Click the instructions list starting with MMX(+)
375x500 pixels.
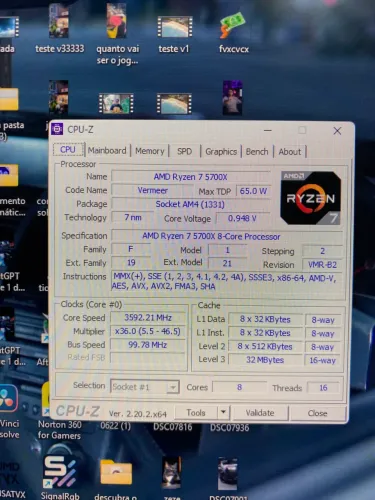tap(226, 281)
